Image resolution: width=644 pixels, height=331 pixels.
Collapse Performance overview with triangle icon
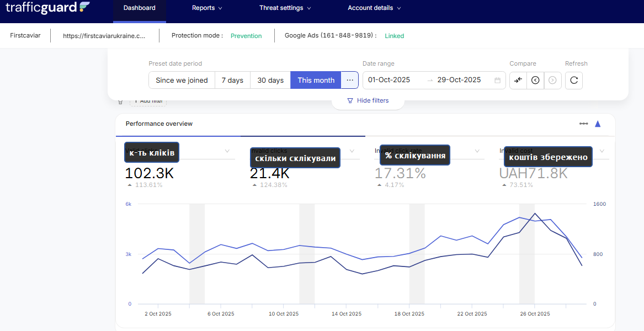598,124
